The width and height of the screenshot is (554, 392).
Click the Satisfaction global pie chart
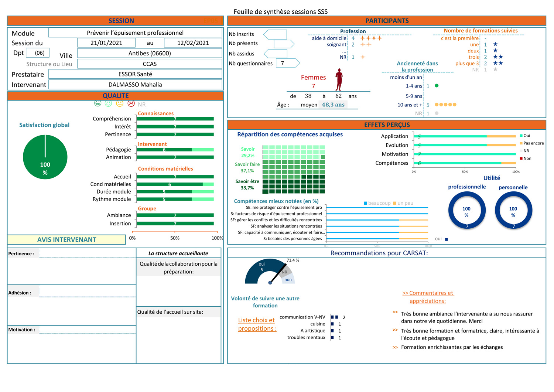pyautogui.click(x=45, y=157)
